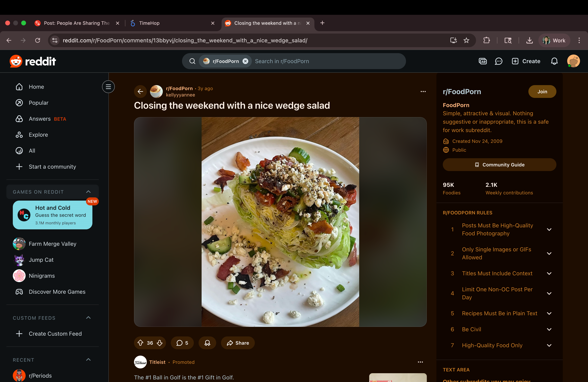Open the advertise on Reddit icon

pyautogui.click(x=483, y=61)
